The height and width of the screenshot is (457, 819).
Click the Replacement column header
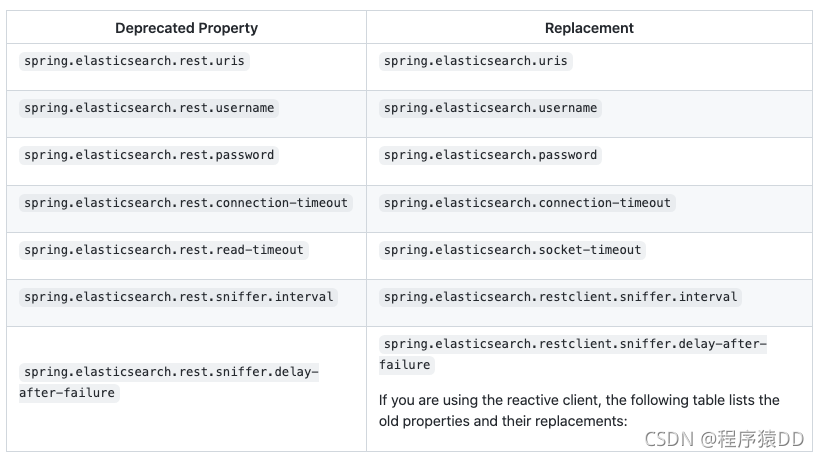click(589, 28)
